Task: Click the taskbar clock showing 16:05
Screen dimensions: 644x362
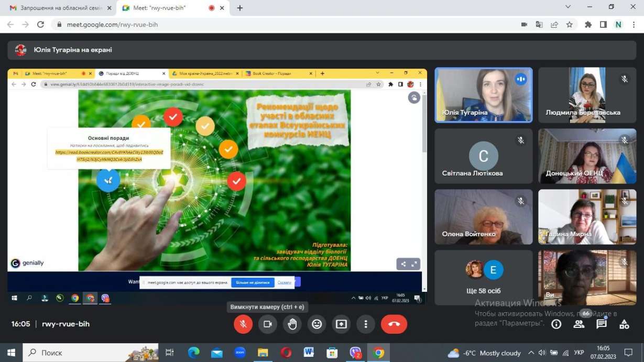Action: tap(603, 353)
